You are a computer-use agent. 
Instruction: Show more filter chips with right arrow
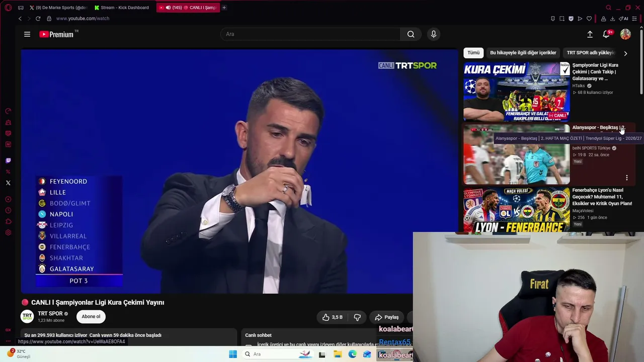625,53
